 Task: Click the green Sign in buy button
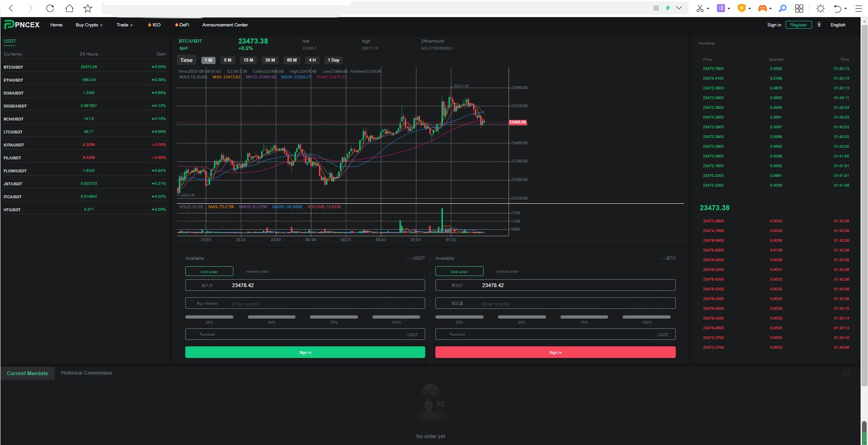305,352
